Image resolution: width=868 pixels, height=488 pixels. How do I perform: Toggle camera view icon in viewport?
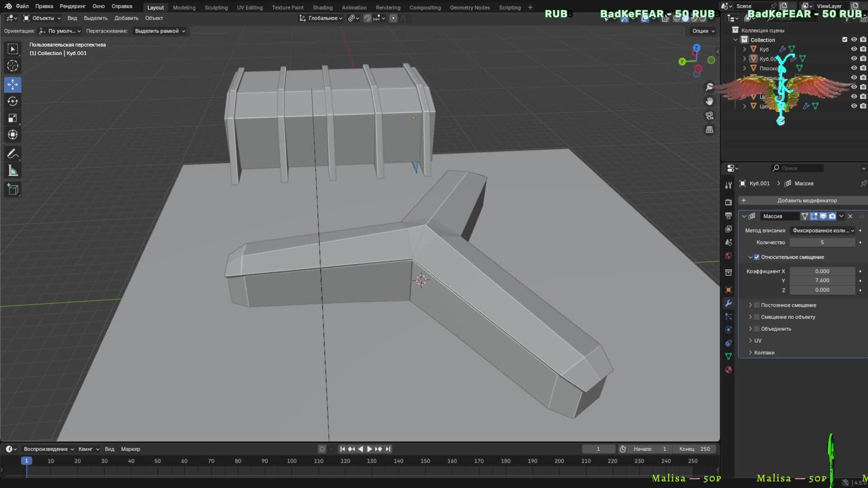pyautogui.click(x=709, y=116)
